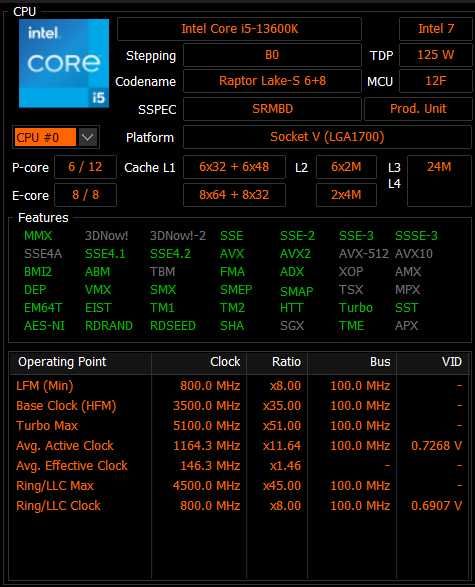Select the RDSEED feature label
This screenshot has width=475, height=587.
(173, 326)
